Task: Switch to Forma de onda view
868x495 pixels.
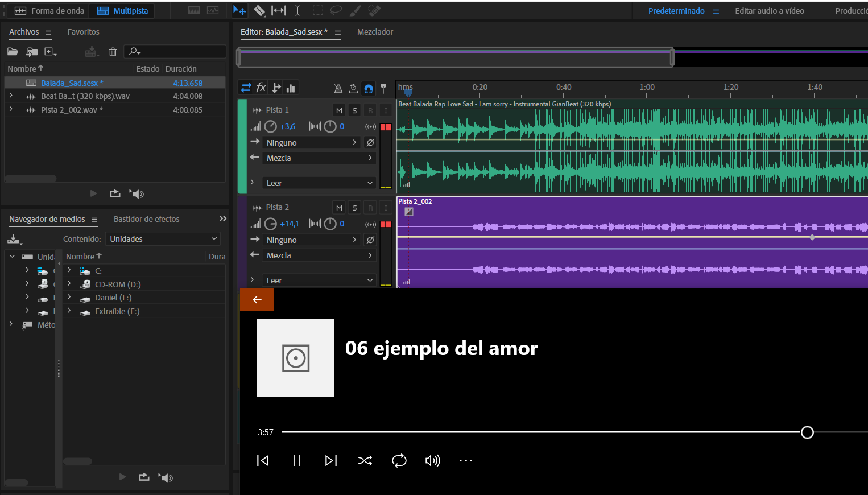Action: tap(49, 11)
